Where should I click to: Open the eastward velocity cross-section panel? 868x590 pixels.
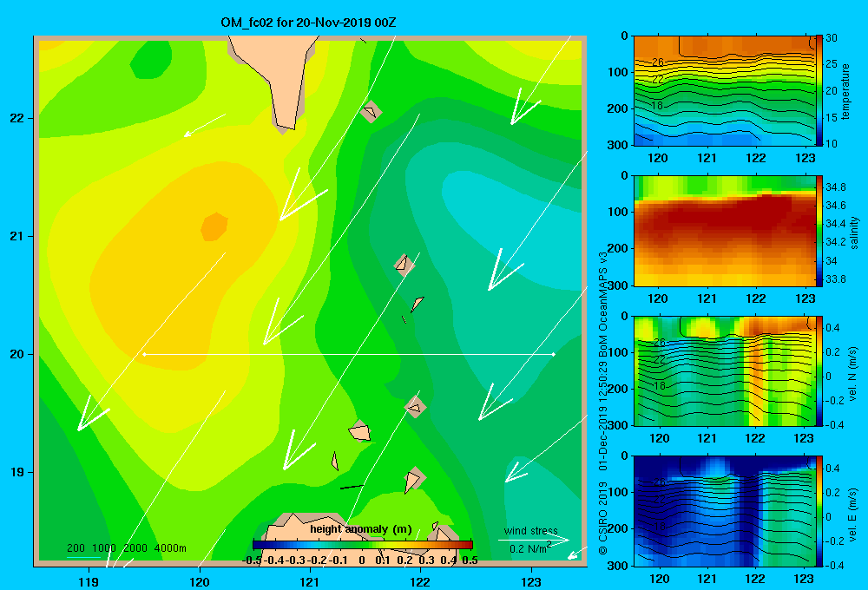tap(724, 511)
